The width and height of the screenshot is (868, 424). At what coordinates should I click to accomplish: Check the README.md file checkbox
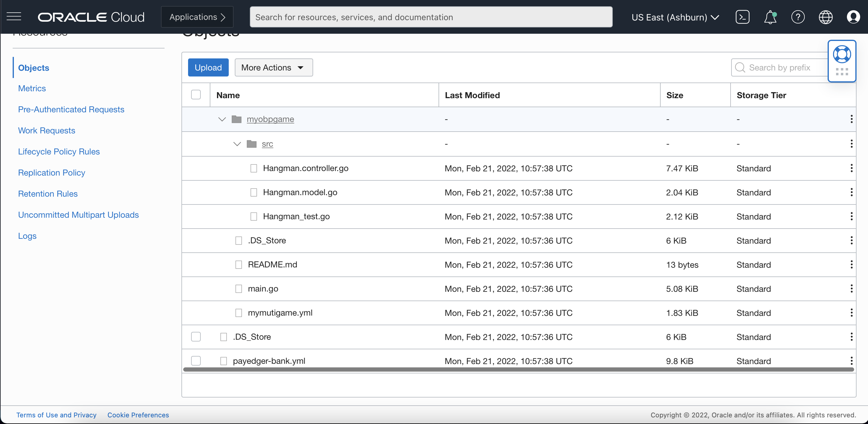pos(239,265)
